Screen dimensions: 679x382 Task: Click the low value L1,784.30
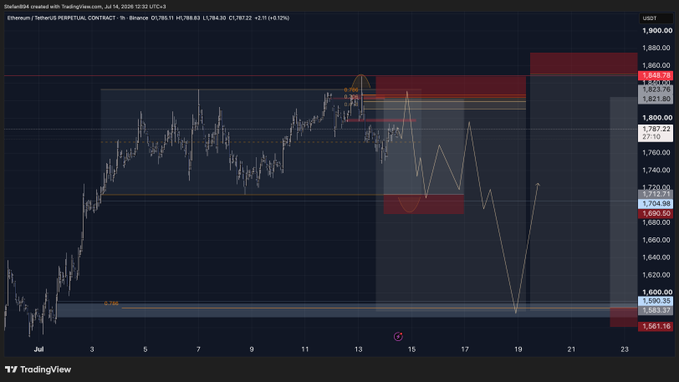pos(214,18)
